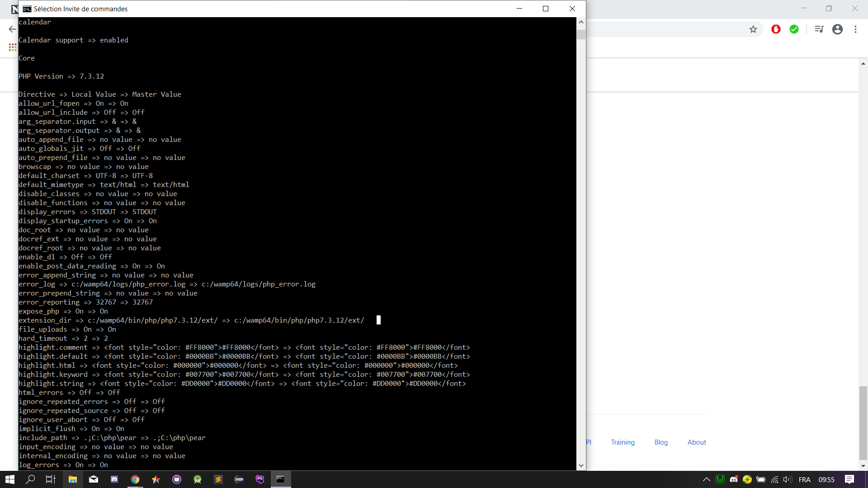The height and width of the screenshot is (488, 868).
Task: Open Eclipse from the taskbar
Action: [239, 479]
